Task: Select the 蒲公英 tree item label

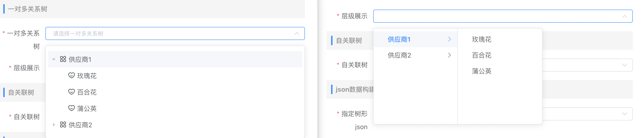Action: (87, 109)
